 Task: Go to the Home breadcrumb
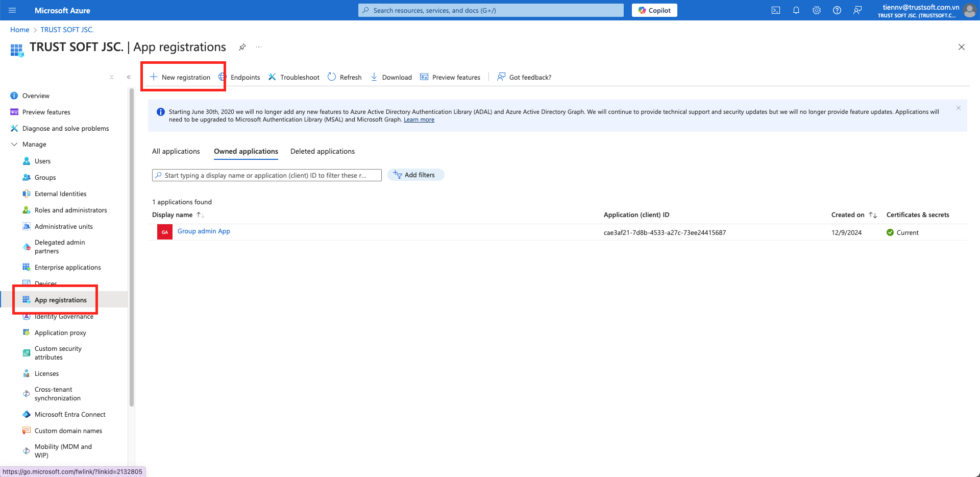(x=20, y=30)
